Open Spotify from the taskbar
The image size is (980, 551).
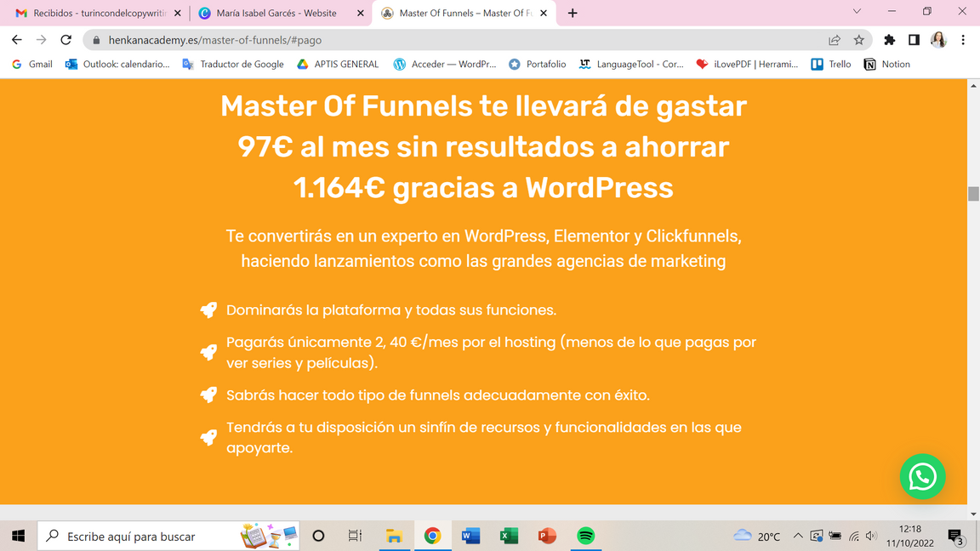pos(585,536)
